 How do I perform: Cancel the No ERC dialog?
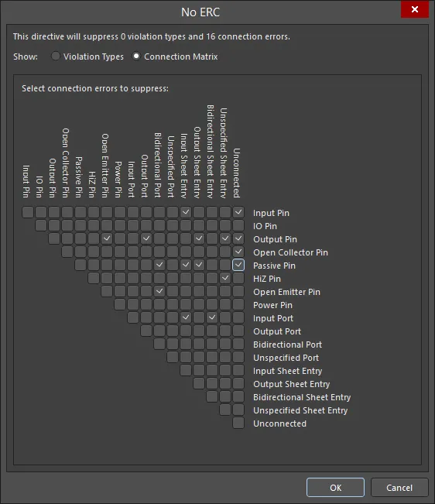point(399,488)
